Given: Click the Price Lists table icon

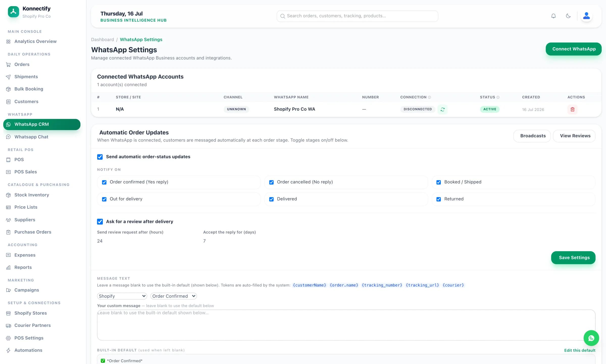Looking at the screenshot, I should 8,207.
